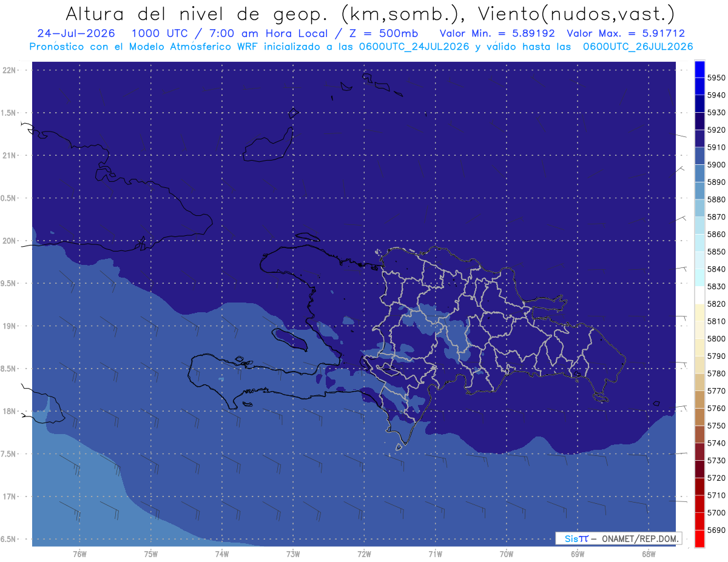Image resolution: width=728 pixels, height=562 pixels.
Task: Click the legend swatch between 5870 and 5880
Action: coord(699,209)
